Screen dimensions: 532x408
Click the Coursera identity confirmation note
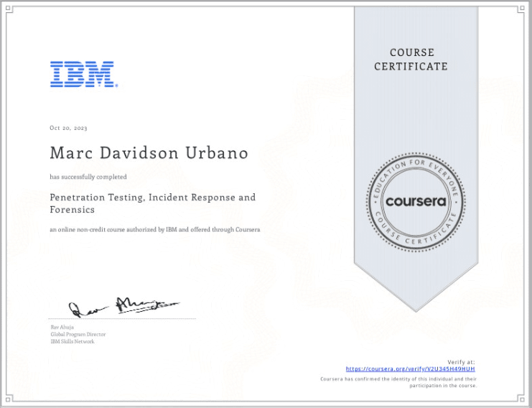pyautogui.click(x=398, y=382)
